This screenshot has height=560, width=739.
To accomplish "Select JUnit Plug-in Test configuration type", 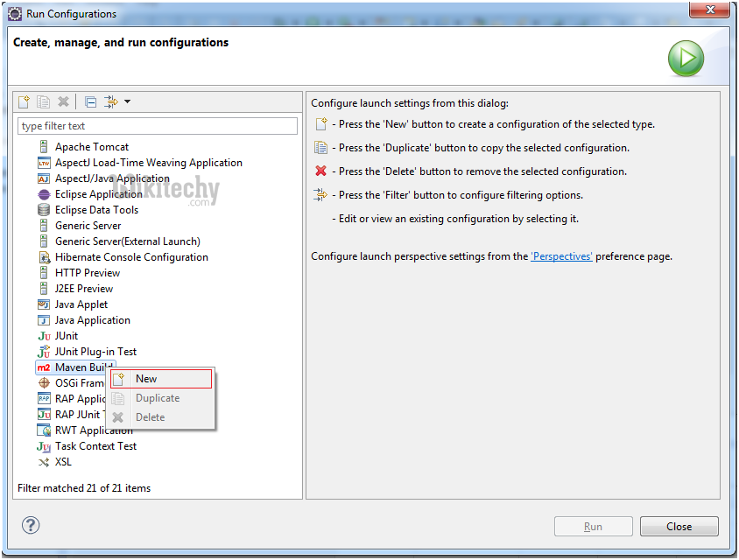I will tap(95, 352).
